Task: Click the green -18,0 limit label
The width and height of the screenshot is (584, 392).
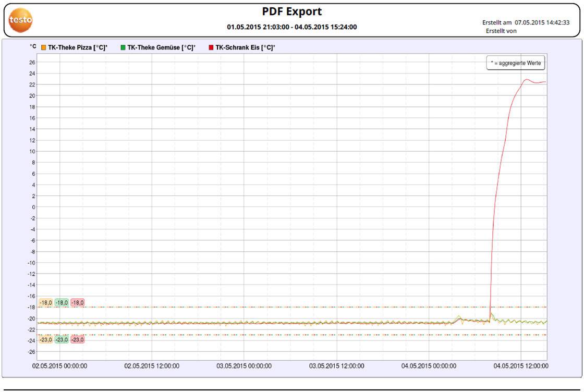Action: coord(61,302)
